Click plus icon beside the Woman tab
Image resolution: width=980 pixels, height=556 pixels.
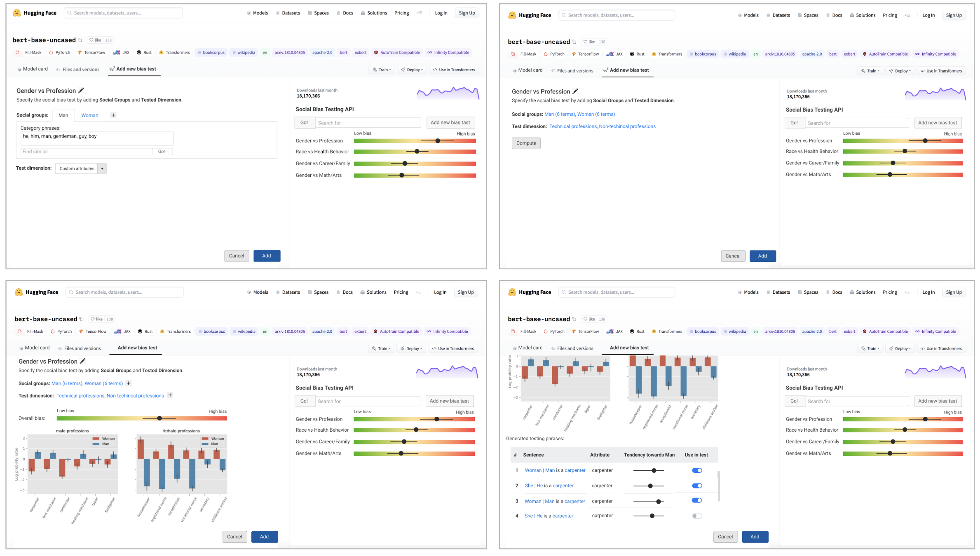tap(113, 115)
